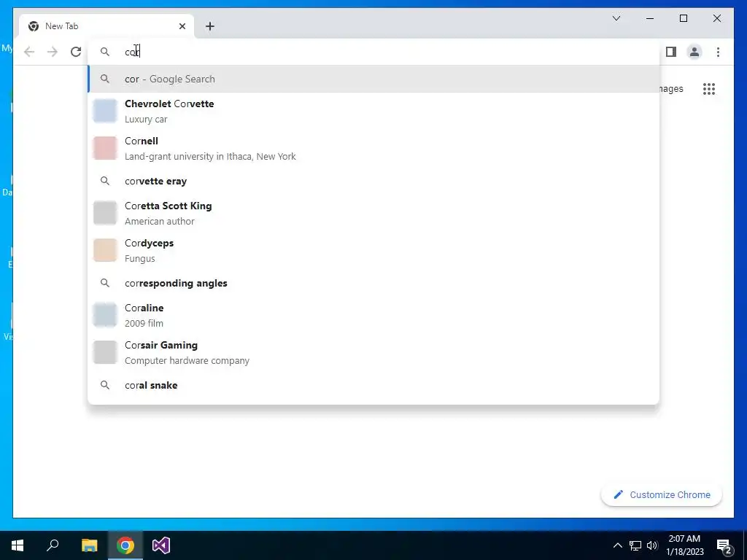This screenshot has height=560, width=747.
Task: Click the magnifier beside 'corvette eray'
Action: coord(105,181)
